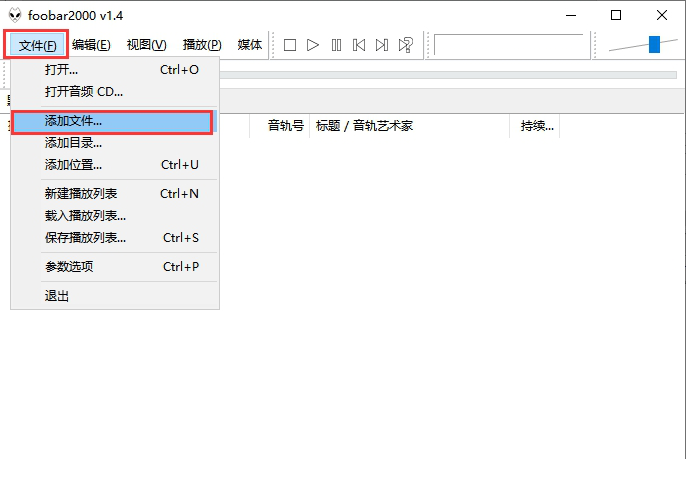Minimize the foobar2000 window
The height and width of the screenshot is (477, 686).
pyautogui.click(x=571, y=15)
